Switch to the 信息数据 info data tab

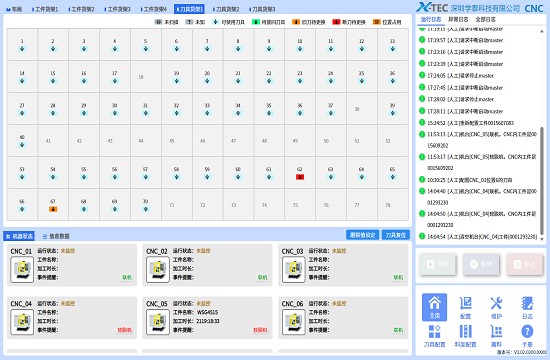56,236
